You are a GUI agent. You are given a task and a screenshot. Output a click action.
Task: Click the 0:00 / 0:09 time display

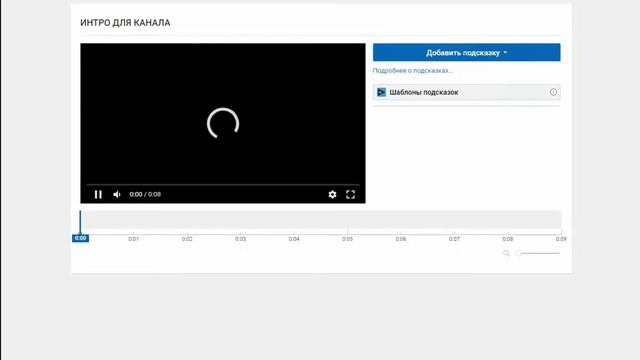(x=145, y=195)
